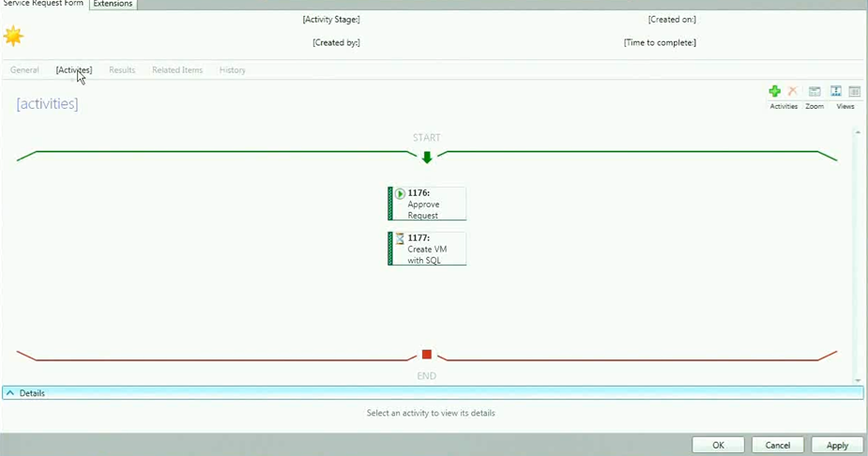Click the red END square marker
Viewport: 868px width, 456px height.
[x=427, y=355]
